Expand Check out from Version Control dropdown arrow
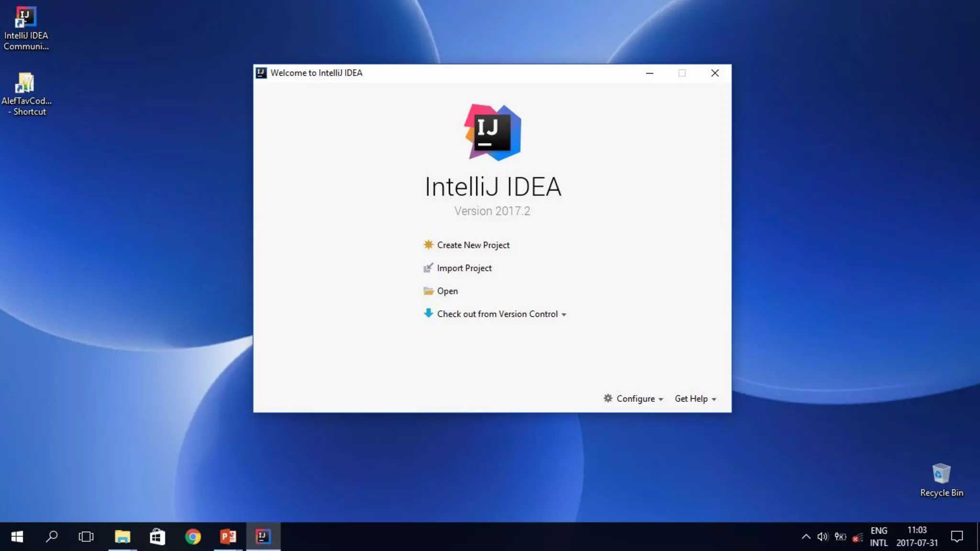Screen dimensions: 980x551 (x=564, y=315)
